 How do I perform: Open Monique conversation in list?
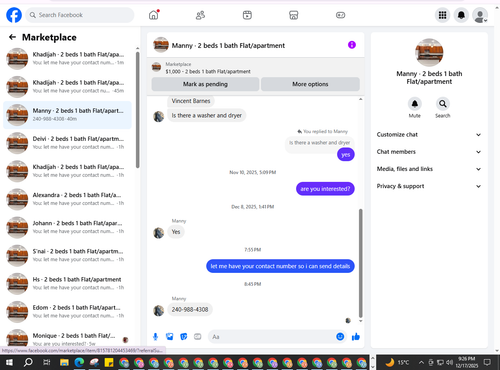point(67,338)
